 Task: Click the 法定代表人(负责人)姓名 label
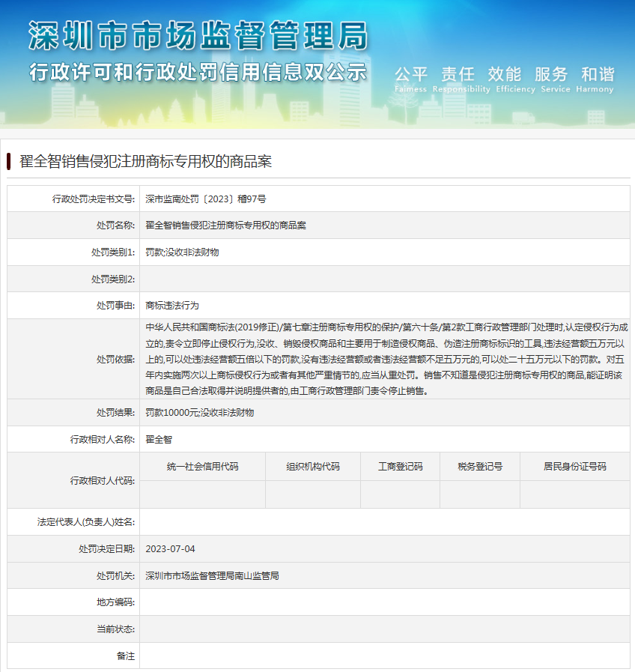(86, 522)
